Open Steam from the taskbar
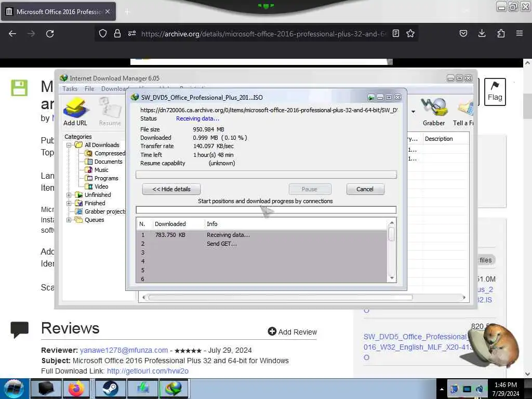This screenshot has height=399, width=532. click(110, 389)
